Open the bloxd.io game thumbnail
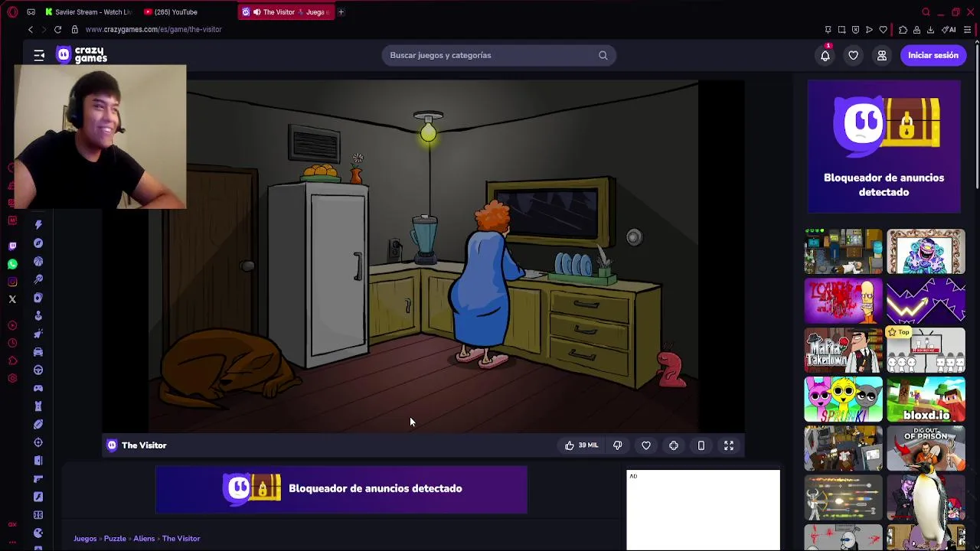This screenshot has height=551, width=980. click(x=926, y=399)
